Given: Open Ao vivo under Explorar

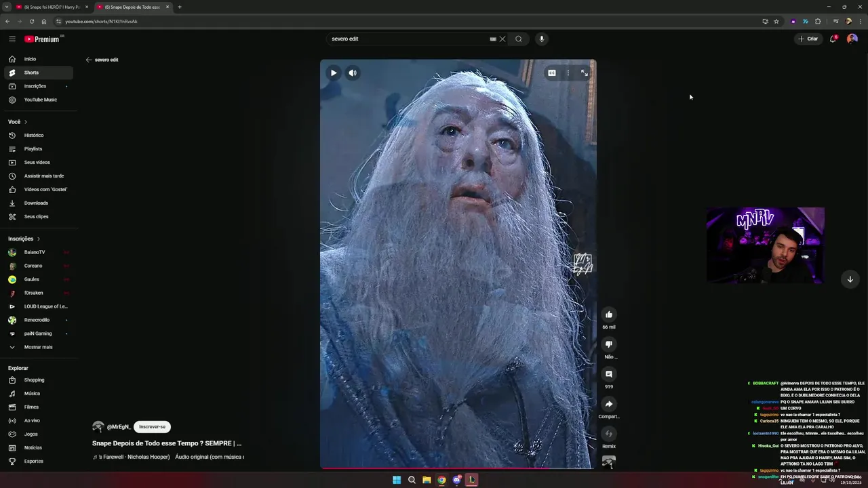Looking at the screenshot, I should click(x=39, y=420).
